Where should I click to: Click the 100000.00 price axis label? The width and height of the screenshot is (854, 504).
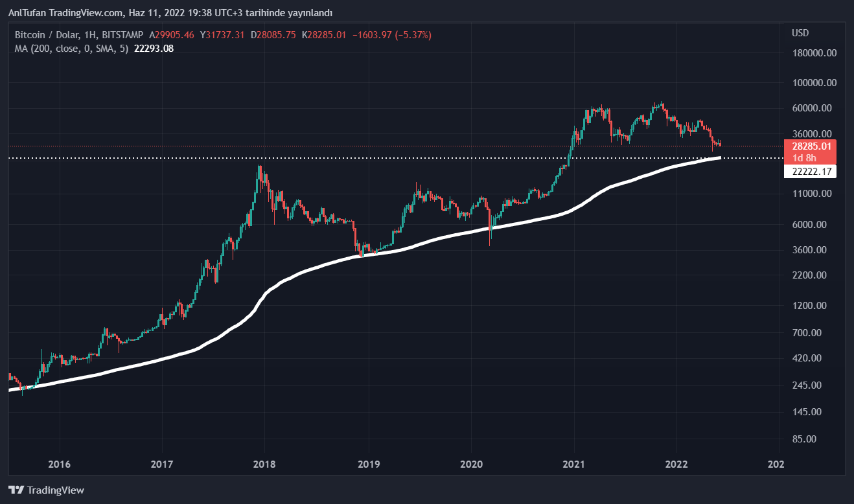[x=814, y=83]
